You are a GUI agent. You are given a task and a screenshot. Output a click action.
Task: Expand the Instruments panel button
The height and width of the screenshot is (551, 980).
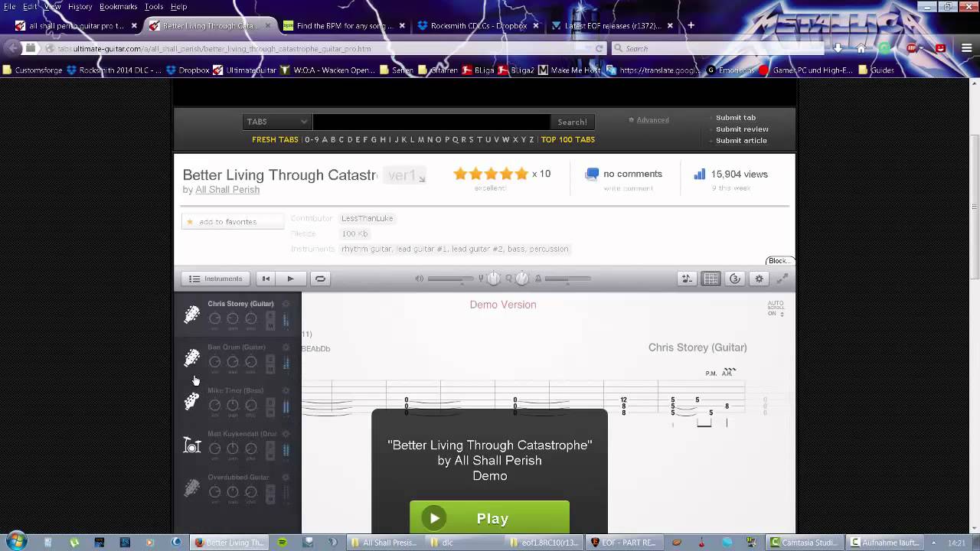coord(216,279)
